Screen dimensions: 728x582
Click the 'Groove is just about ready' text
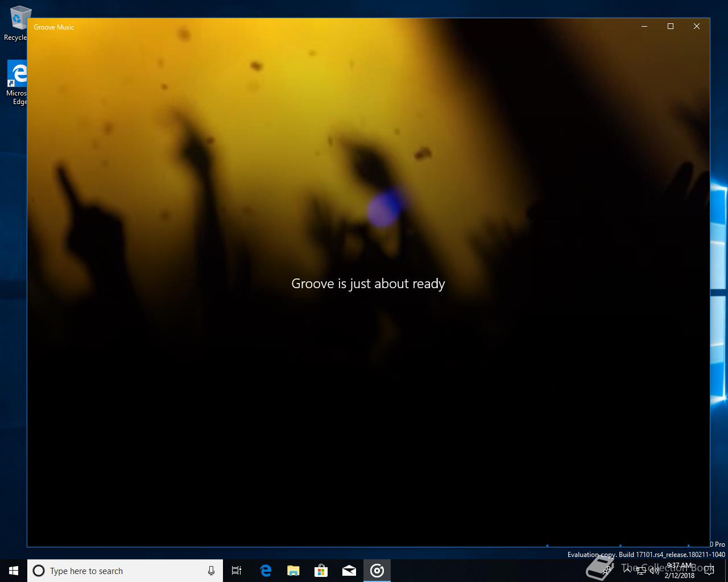[368, 284]
